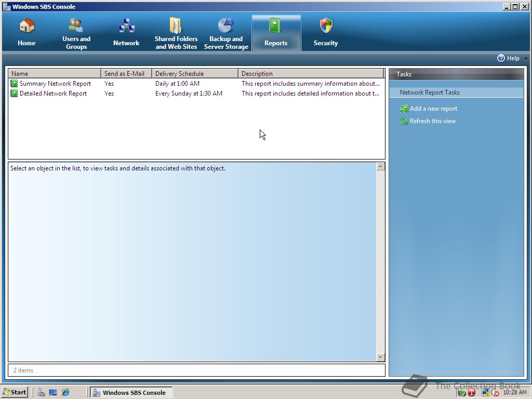The height and width of the screenshot is (399, 532).
Task: Click the Add a new report link
Action: click(x=433, y=109)
